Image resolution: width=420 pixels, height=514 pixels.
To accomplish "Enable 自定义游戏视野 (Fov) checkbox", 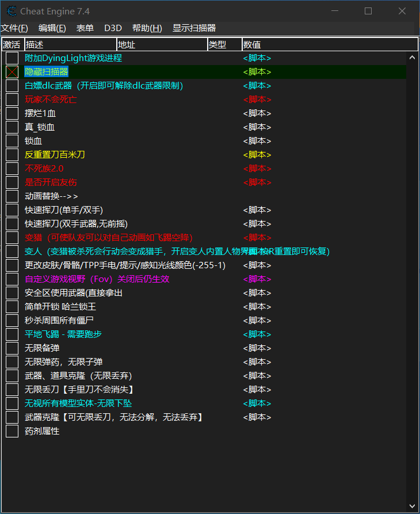I will [x=12, y=279].
